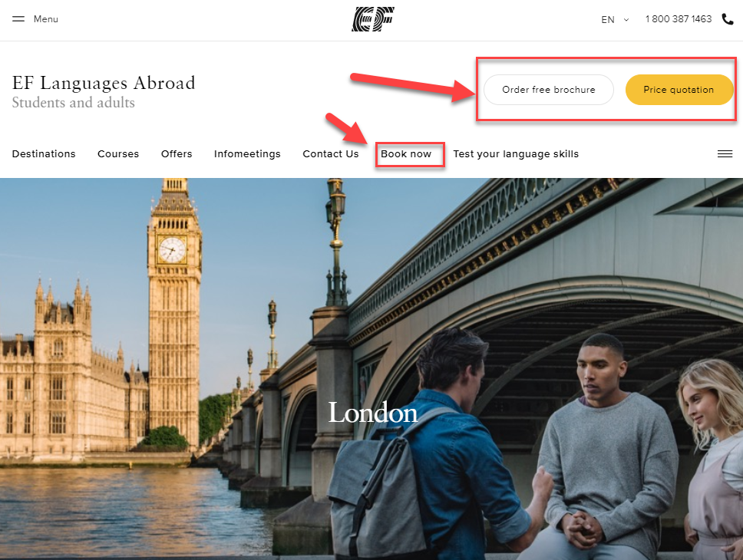Image resolution: width=743 pixels, height=560 pixels.
Task: Click the yellow Price quotation button
Action: point(679,90)
